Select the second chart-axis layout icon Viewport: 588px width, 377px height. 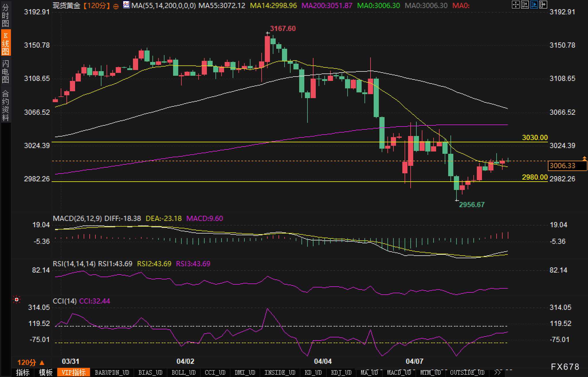(x=525, y=5)
